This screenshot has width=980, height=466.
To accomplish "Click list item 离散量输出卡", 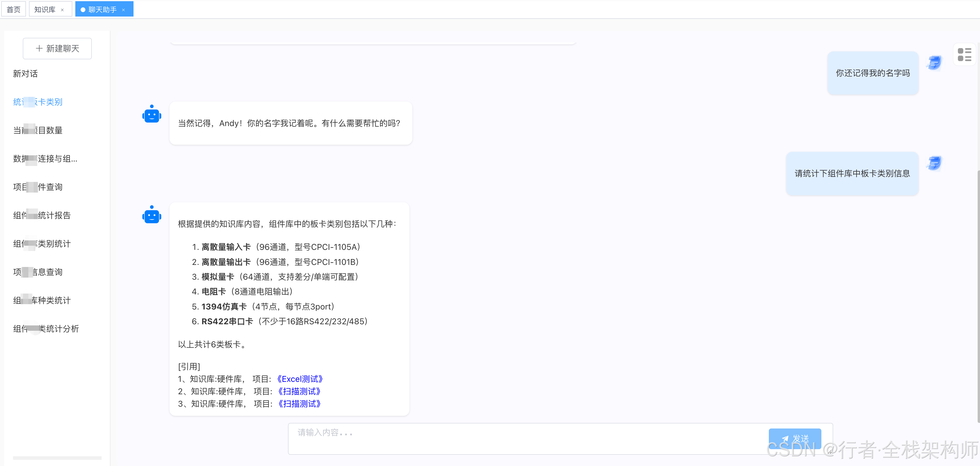I will pos(276,262).
